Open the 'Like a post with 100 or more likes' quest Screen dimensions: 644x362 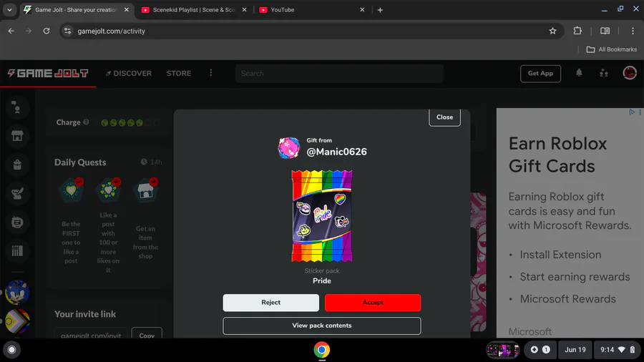[108, 226]
